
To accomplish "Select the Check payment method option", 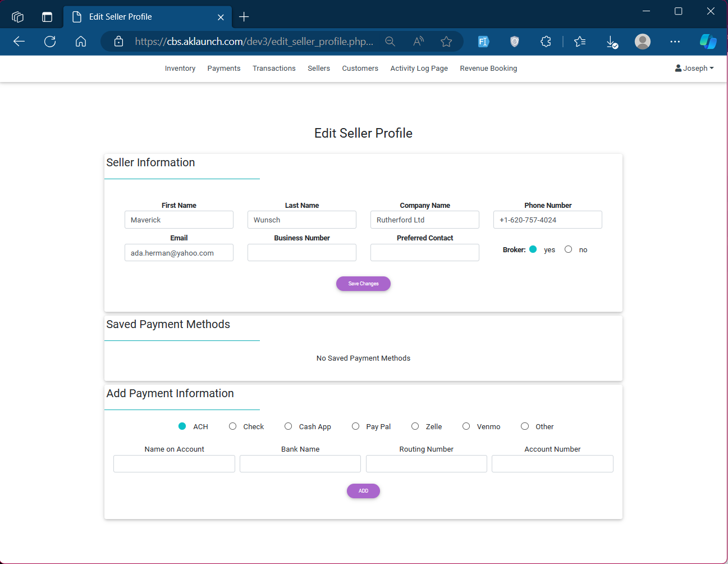I will (x=233, y=426).
